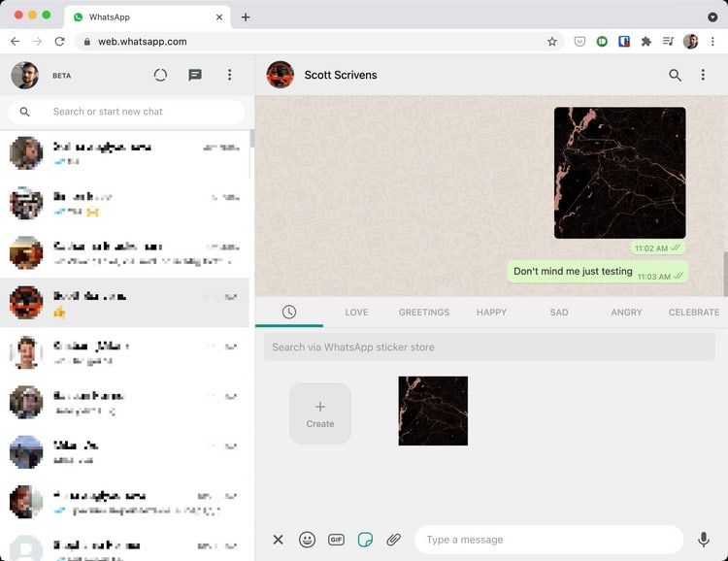Focus the Type a message field
The width and height of the screenshot is (728, 561).
click(x=548, y=540)
